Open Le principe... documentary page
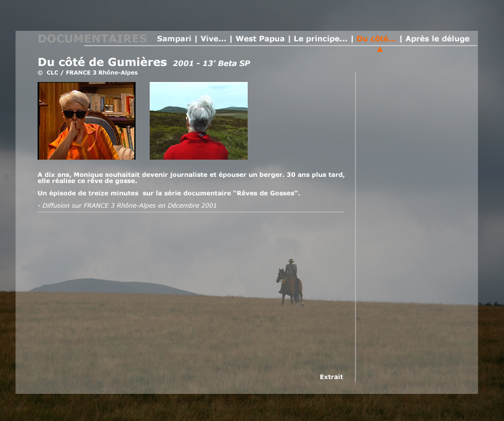Image resolution: width=504 pixels, height=421 pixels. coord(320,39)
